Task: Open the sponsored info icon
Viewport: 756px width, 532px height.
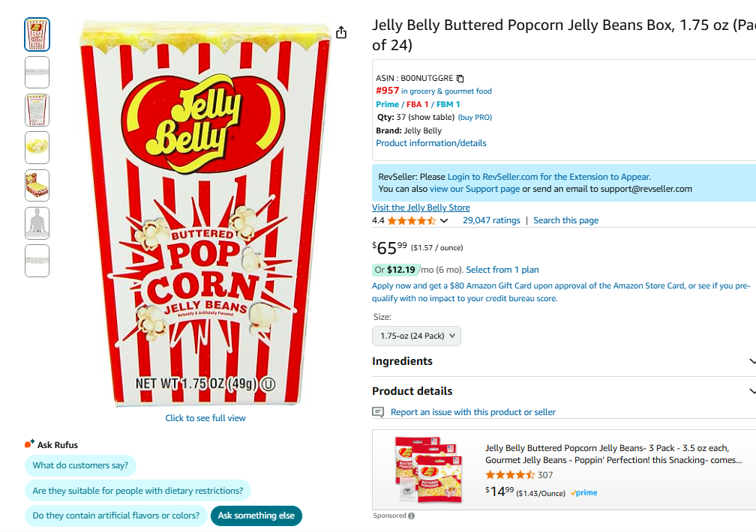Action: click(411, 516)
